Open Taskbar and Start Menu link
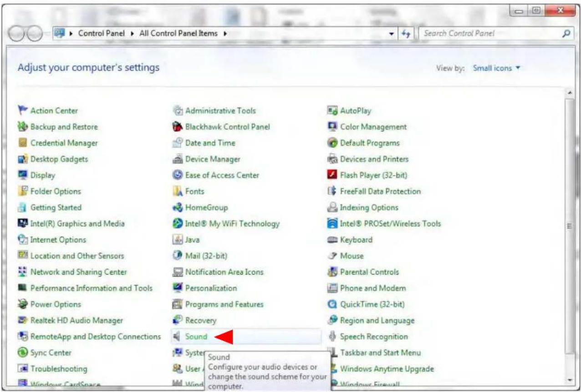Viewport: 581px width, 392px height. pos(380,353)
